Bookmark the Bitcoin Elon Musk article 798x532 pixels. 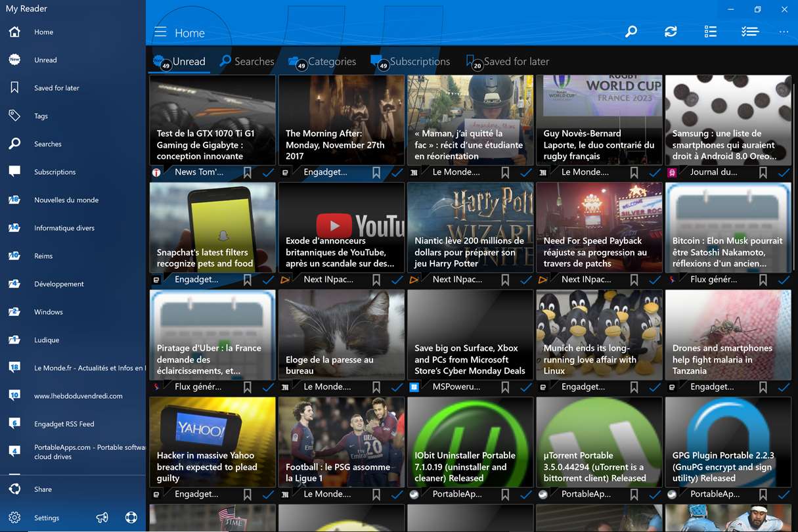(763, 280)
